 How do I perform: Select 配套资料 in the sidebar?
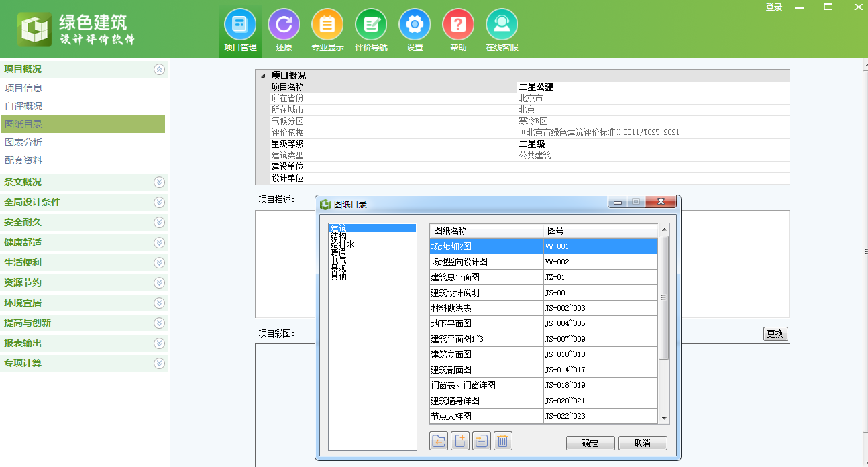click(x=83, y=160)
